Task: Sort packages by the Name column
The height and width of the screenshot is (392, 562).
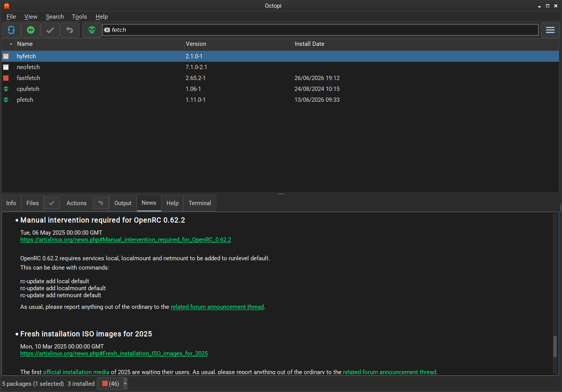Action: [100, 44]
